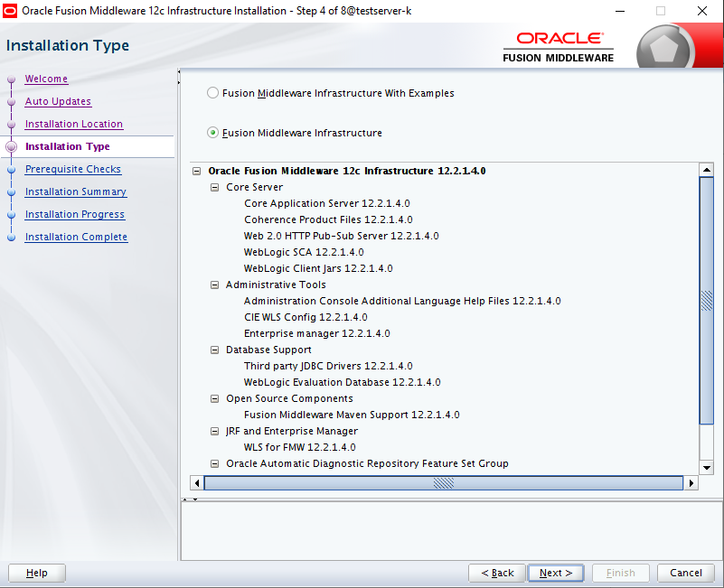Screen dimensions: 724x588
Task: Select the current Installation Type step
Action: (68, 146)
